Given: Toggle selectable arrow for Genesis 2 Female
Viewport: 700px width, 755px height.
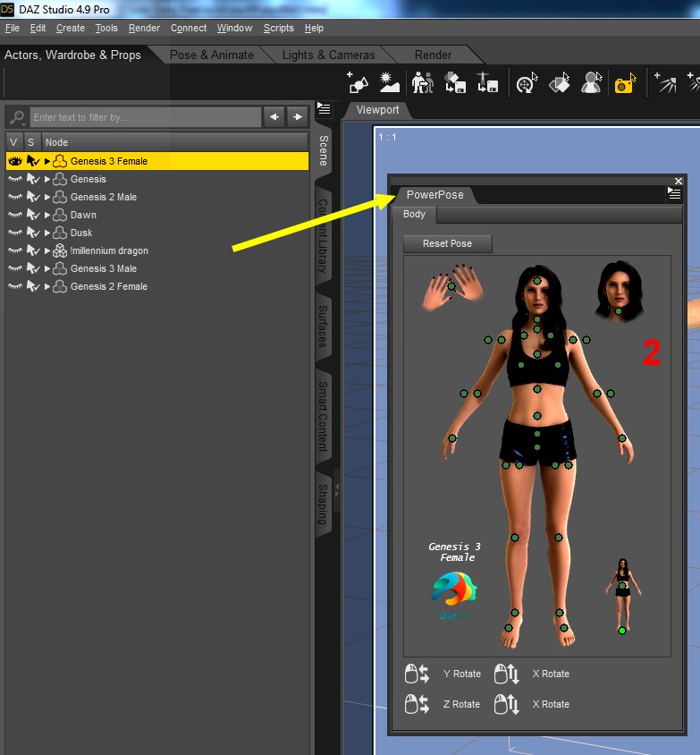Looking at the screenshot, I should (33, 286).
